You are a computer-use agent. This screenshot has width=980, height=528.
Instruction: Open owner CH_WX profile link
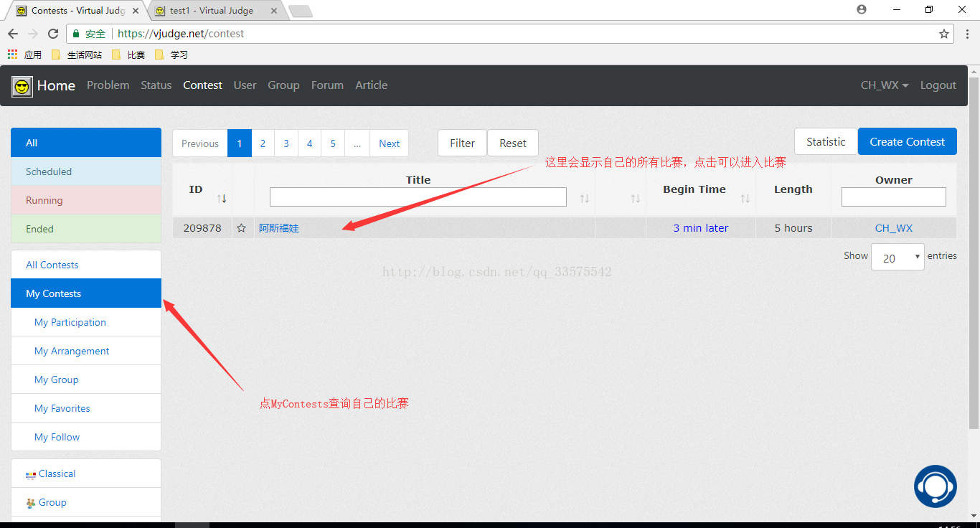point(894,228)
